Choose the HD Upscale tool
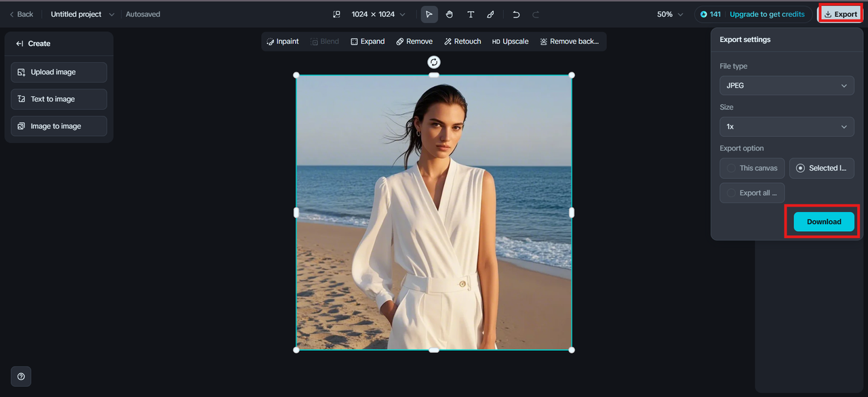Viewport: 868px width, 397px height. pyautogui.click(x=510, y=41)
